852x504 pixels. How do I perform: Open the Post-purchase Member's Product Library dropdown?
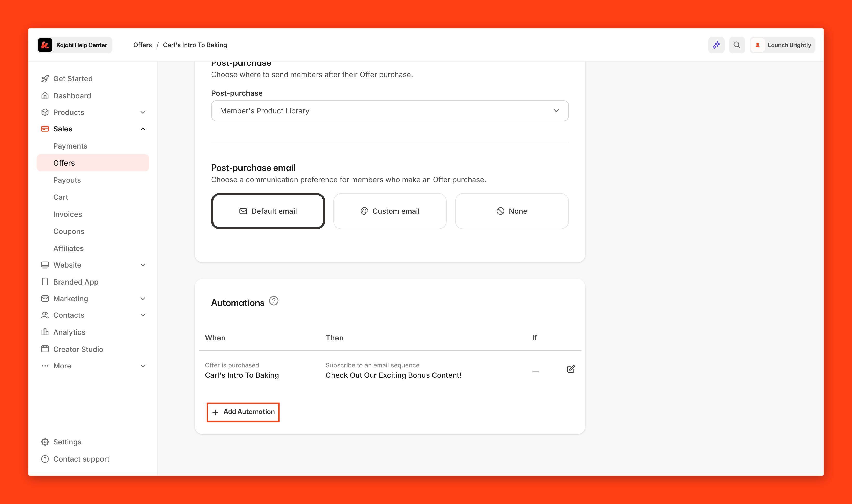[390, 111]
